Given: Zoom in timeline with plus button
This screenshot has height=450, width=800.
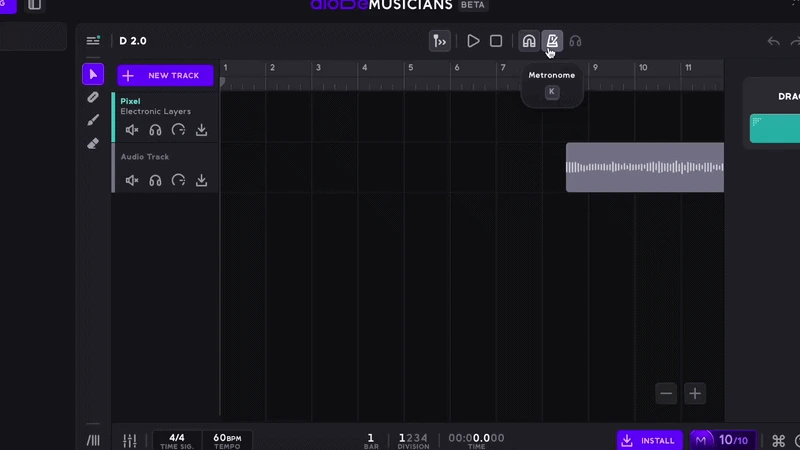Looking at the screenshot, I should 695,393.
